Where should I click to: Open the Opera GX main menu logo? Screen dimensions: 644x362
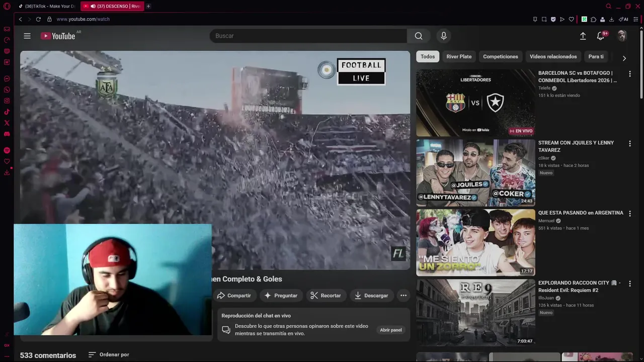pos(7,6)
